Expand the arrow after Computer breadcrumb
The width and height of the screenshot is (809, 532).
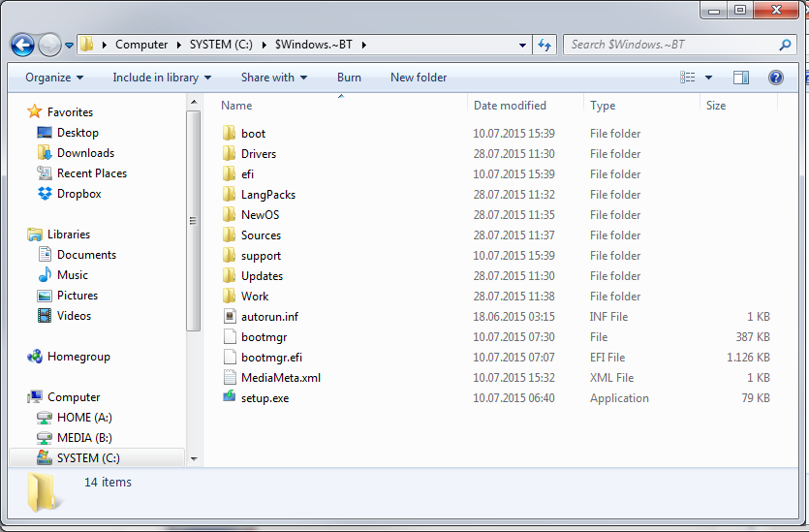179,45
